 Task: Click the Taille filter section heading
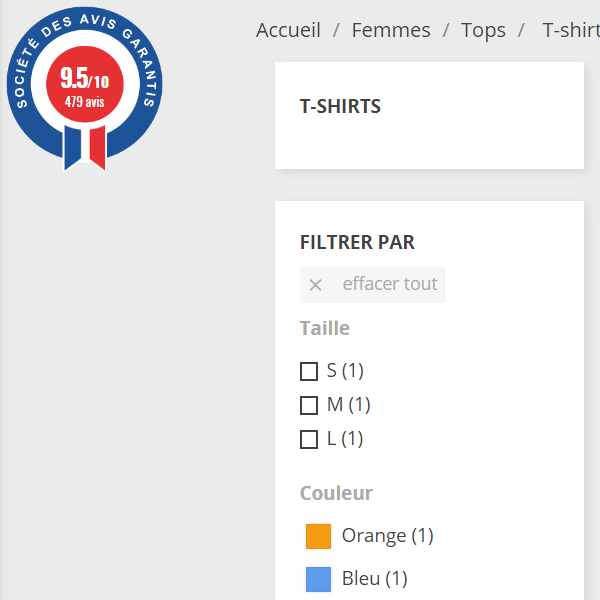point(325,328)
